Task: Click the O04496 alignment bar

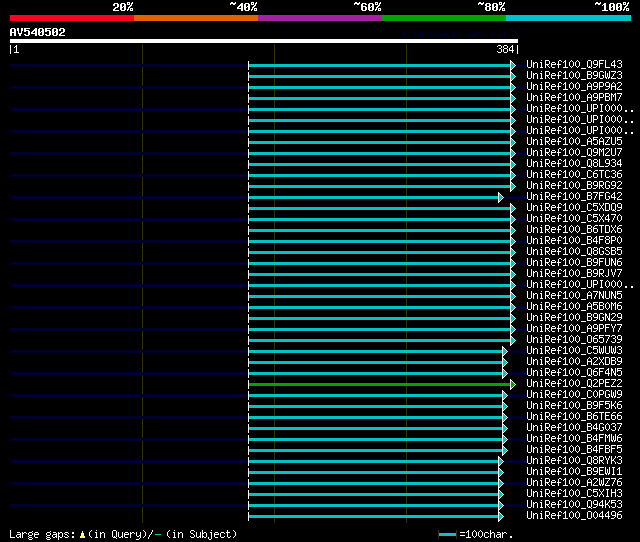Action: tap(373, 517)
